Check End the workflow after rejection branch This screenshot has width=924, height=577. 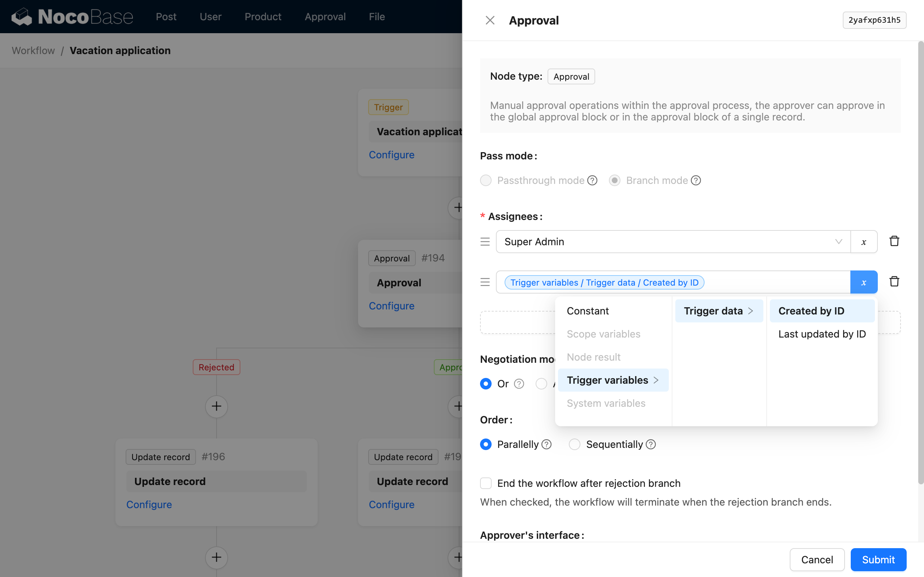tap(485, 483)
